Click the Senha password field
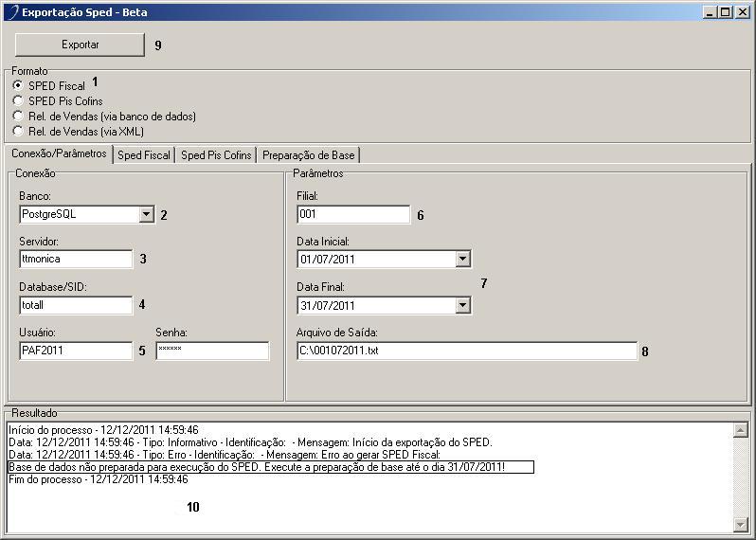The image size is (756, 540). click(212, 351)
